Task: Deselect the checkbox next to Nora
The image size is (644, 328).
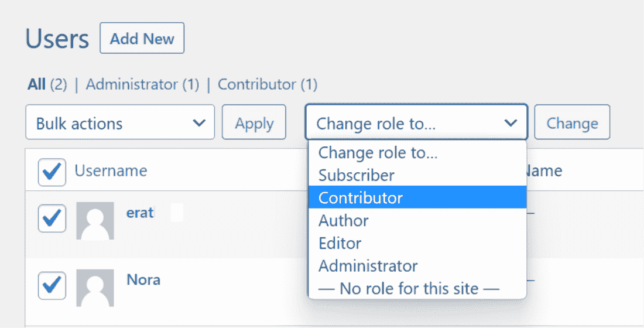Action: [x=52, y=285]
